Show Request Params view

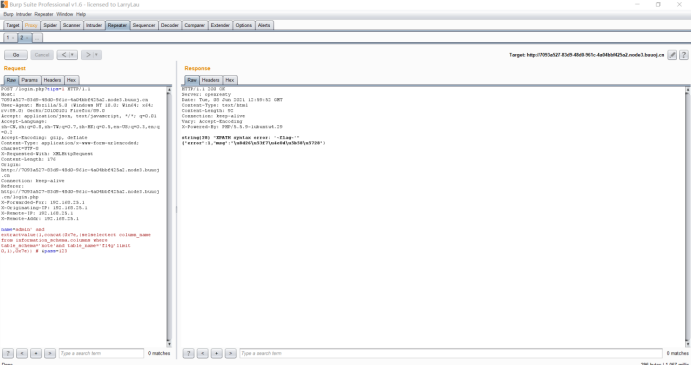[x=30, y=80]
